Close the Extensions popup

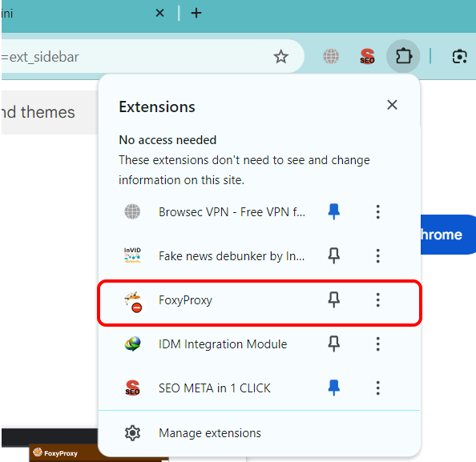coord(392,105)
